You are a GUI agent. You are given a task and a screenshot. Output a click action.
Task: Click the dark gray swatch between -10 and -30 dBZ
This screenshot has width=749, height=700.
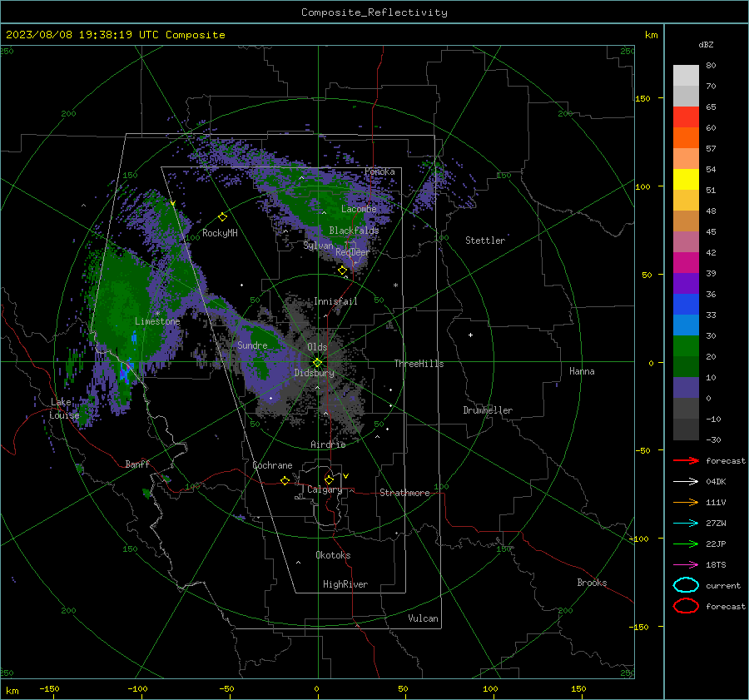(x=686, y=429)
